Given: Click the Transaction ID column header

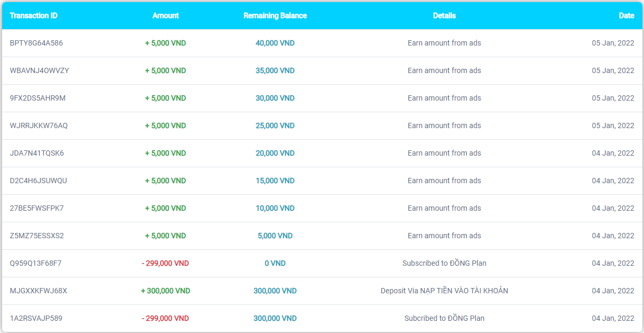Looking at the screenshot, I should [x=34, y=16].
